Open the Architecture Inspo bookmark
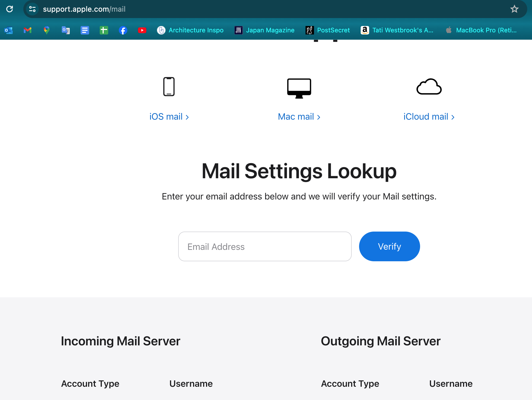 pos(190,30)
